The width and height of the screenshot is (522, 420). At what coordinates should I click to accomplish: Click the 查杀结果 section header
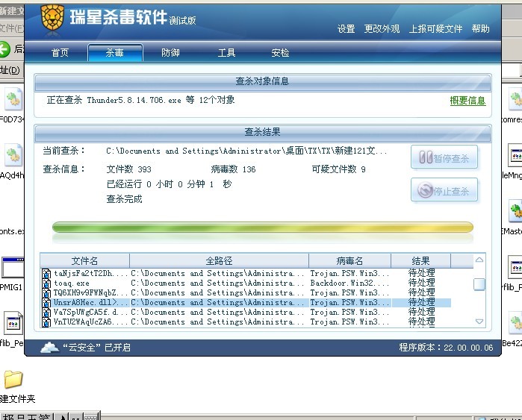pyautogui.click(x=263, y=133)
